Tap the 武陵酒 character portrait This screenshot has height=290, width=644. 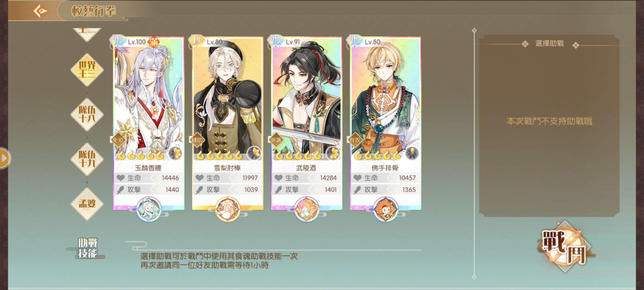tap(306, 99)
